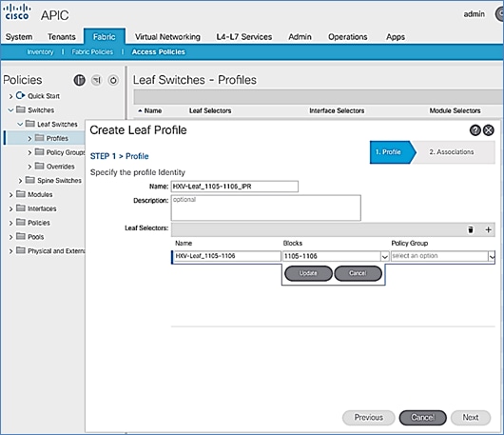Open the Apps tab
The height and width of the screenshot is (435, 504).
[396, 37]
